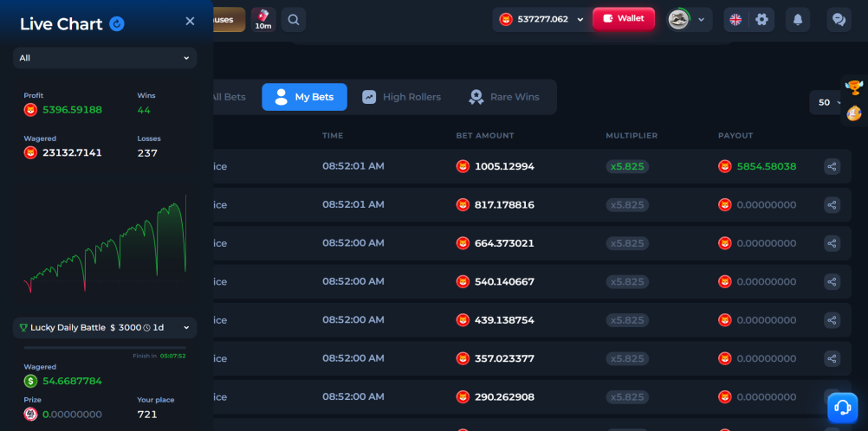Click the Wins count 44
This screenshot has width=868, height=431.
point(144,110)
